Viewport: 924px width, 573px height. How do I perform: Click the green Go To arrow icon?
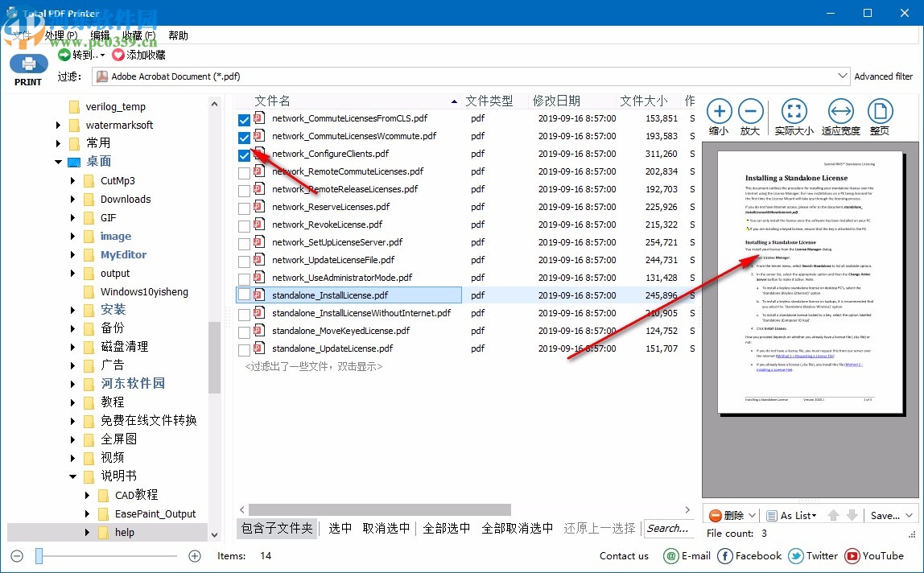click(64, 55)
